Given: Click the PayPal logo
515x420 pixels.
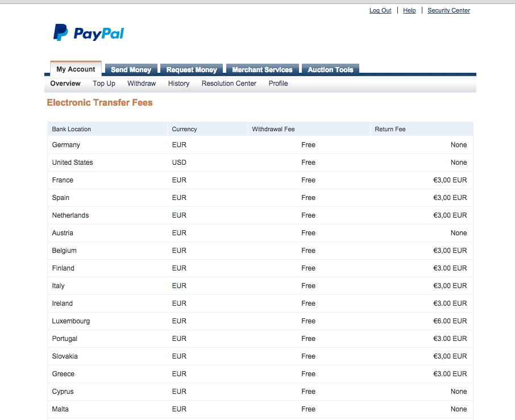Looking at the screenshot, I should [x=89, y=32].
